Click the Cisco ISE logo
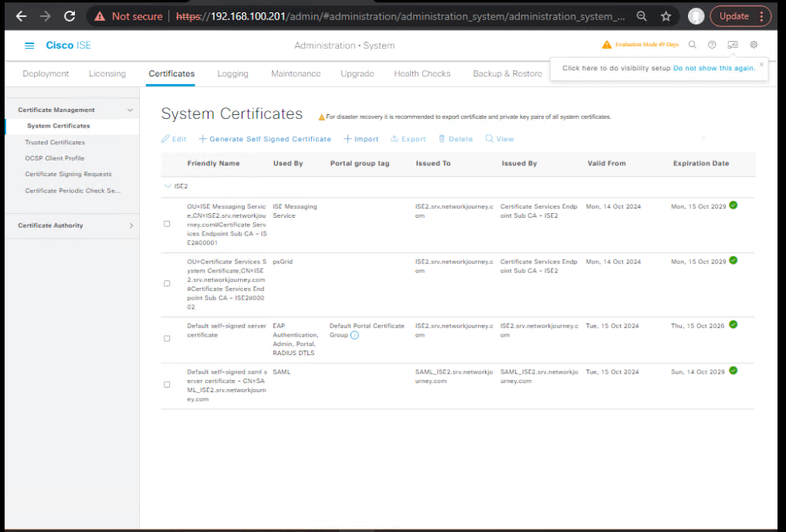The image size is (786, 532). point(68,45)
